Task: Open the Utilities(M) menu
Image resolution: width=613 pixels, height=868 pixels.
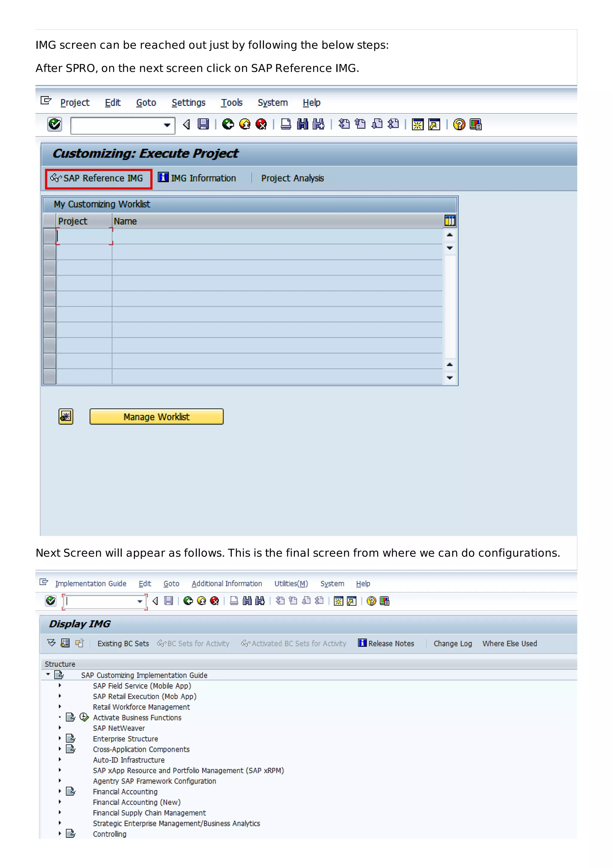Action: (x=291, y=583)
